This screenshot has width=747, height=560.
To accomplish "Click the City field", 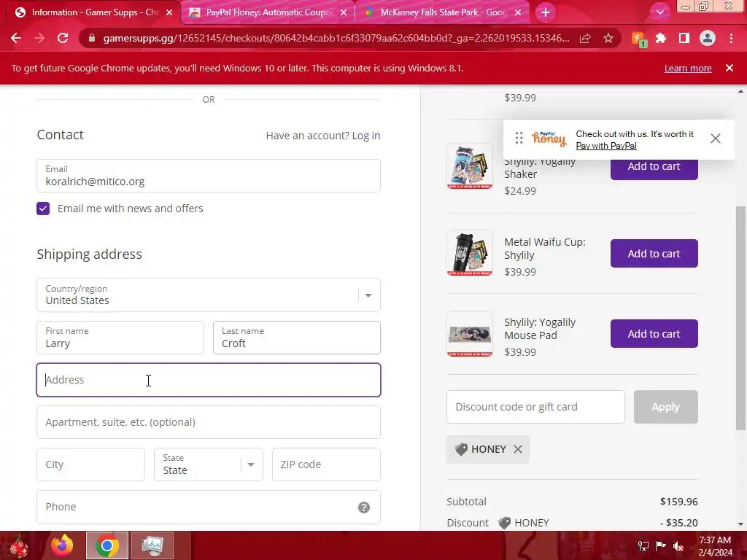I will coord(90,464).
